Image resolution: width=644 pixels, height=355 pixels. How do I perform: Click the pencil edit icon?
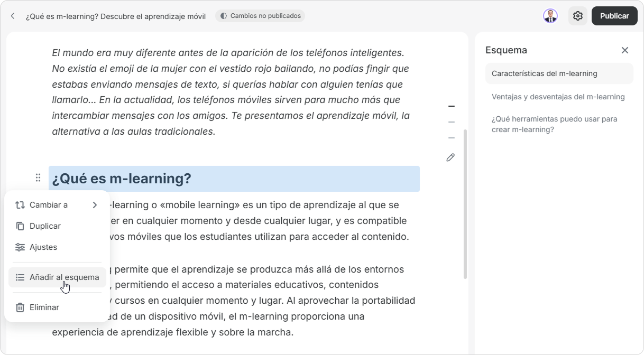pos(450,157)
